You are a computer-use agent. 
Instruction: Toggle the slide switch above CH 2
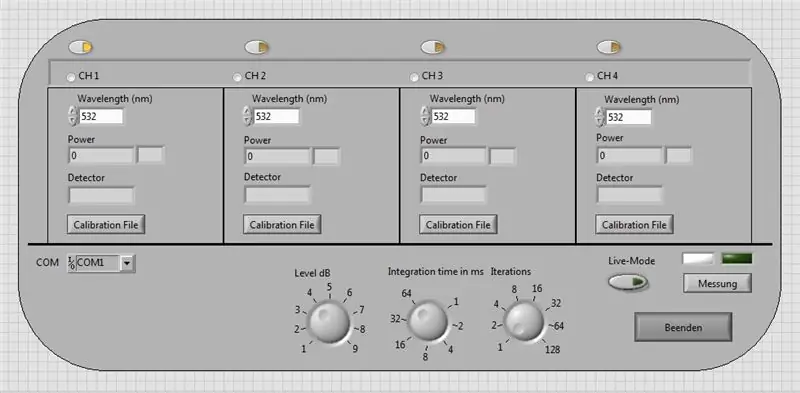[257, 47]
